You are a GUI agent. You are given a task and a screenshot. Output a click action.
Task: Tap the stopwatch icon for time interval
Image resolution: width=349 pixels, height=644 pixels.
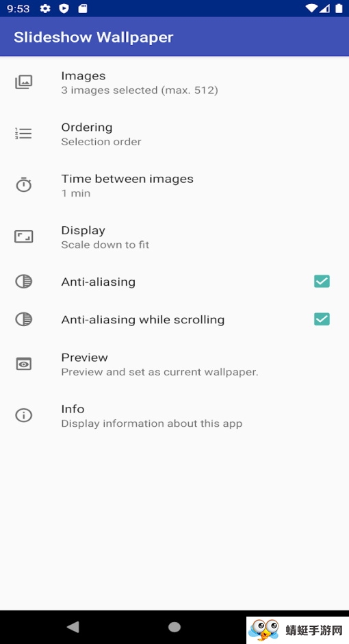[x=24, y=185]
